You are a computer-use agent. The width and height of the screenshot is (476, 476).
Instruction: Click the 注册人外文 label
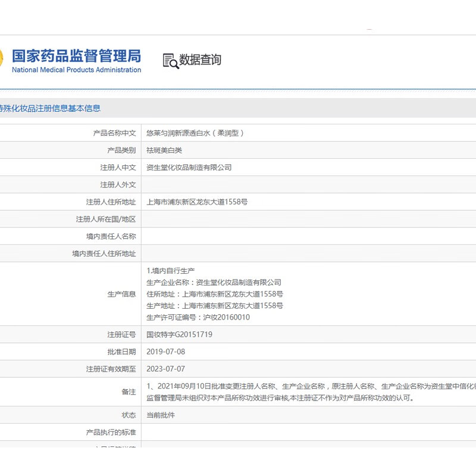click(x=118, y=185)
